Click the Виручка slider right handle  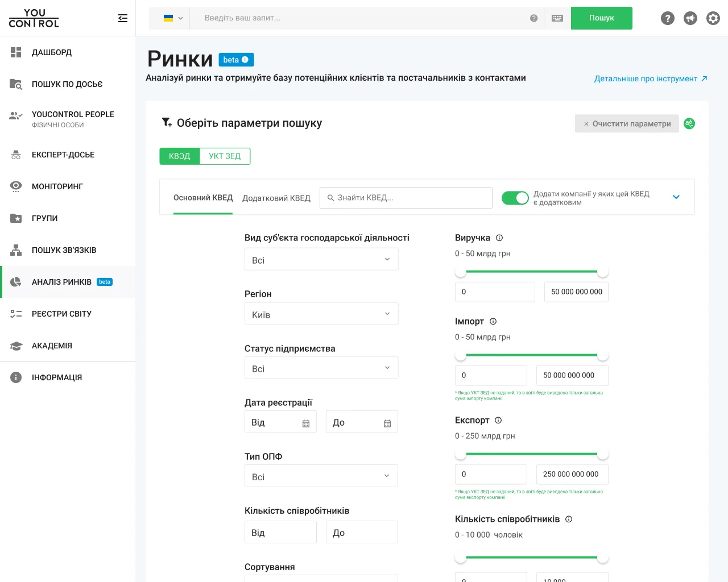(603, 272)
